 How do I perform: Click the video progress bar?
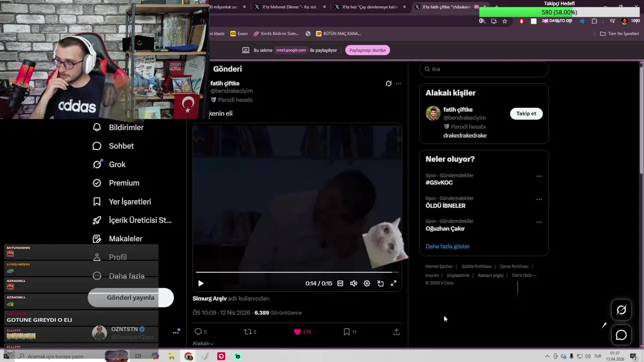tap(297, 272)
